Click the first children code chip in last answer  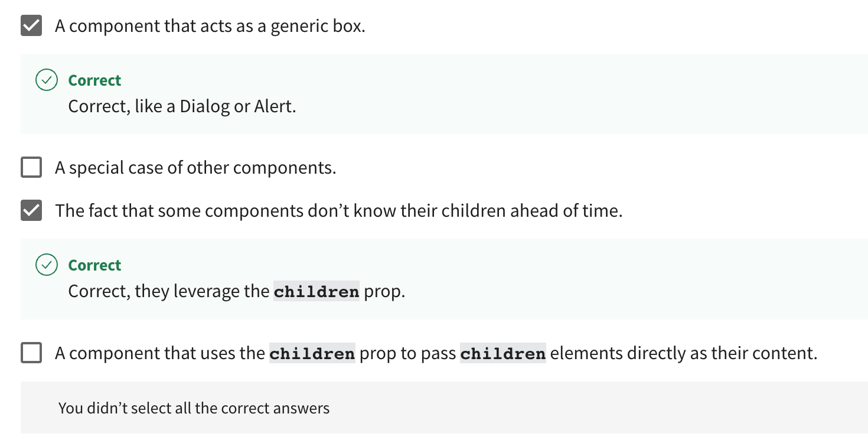(x=311, y=353)
